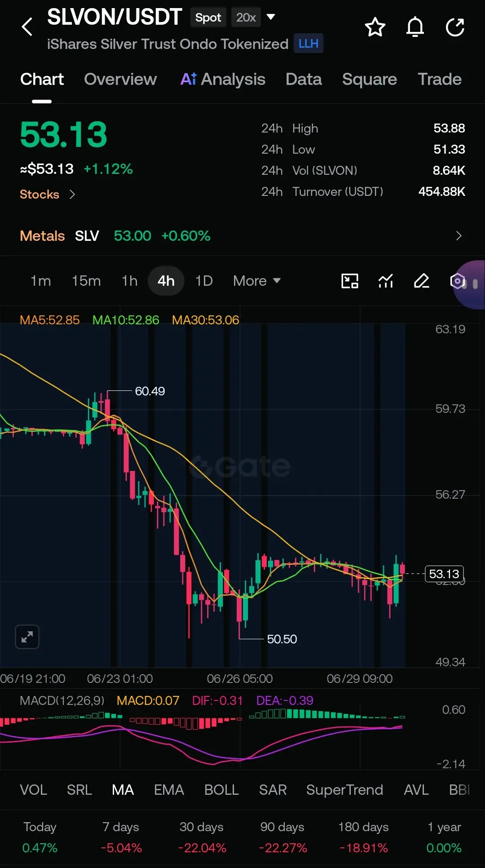The height and width of the screenshot is (868, 485).
Task: Tap the 7 days -5.04% performance
Action: pyautogui.click(x=121, y=837)
